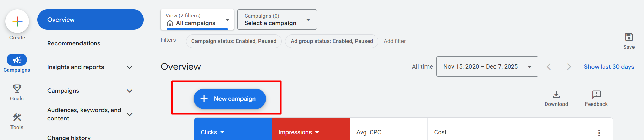Expand Insights and reports section

tap(129, 67)
